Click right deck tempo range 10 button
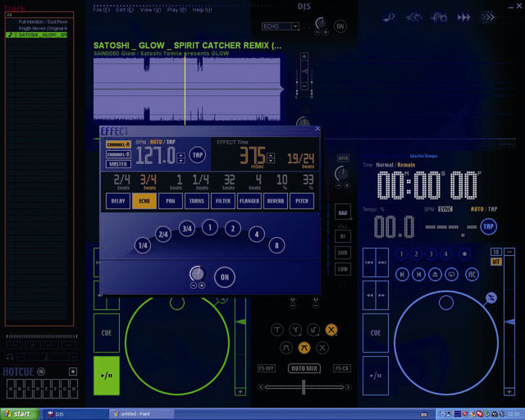Viewport: 525px width, 420px height. tap(495, 252)
